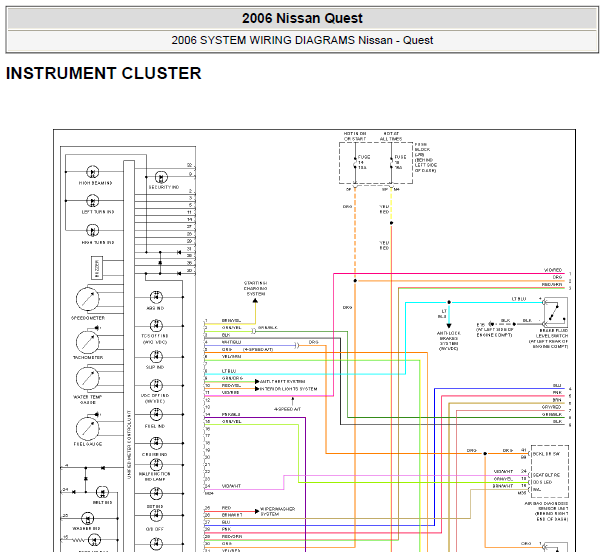Click the 'BCKL DR SW' pin label in airbag unit
Viewport: 601px width, 552px height.
pos(547,454)
